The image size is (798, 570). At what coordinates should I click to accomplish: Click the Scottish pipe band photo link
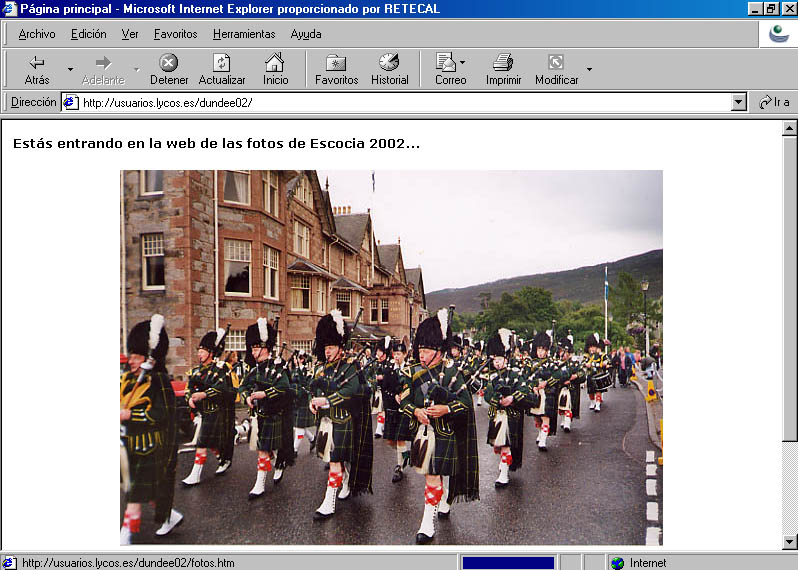[x=391, y=357]
